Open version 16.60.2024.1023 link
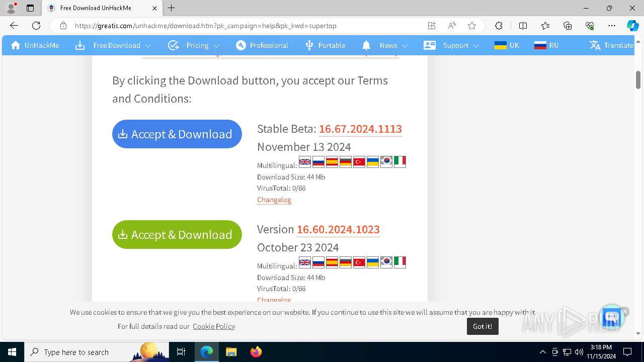The image size is (644, 362). (x=338, y=229)
